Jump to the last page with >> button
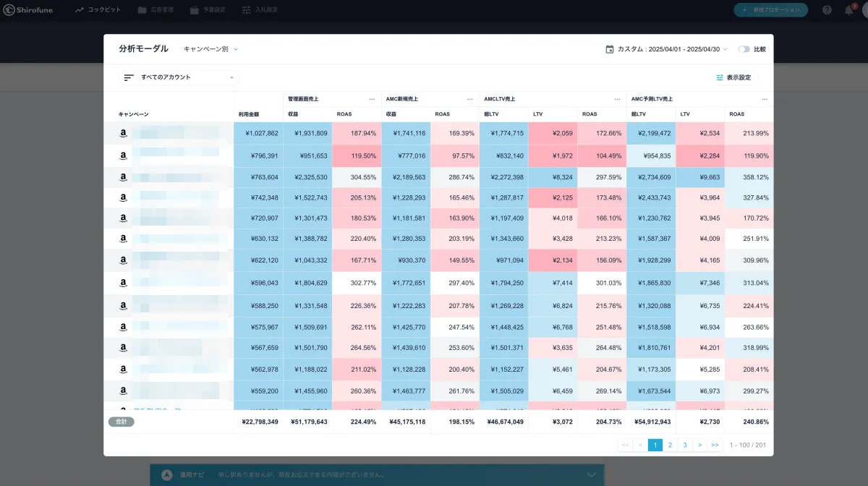 [x=715, y=445]
